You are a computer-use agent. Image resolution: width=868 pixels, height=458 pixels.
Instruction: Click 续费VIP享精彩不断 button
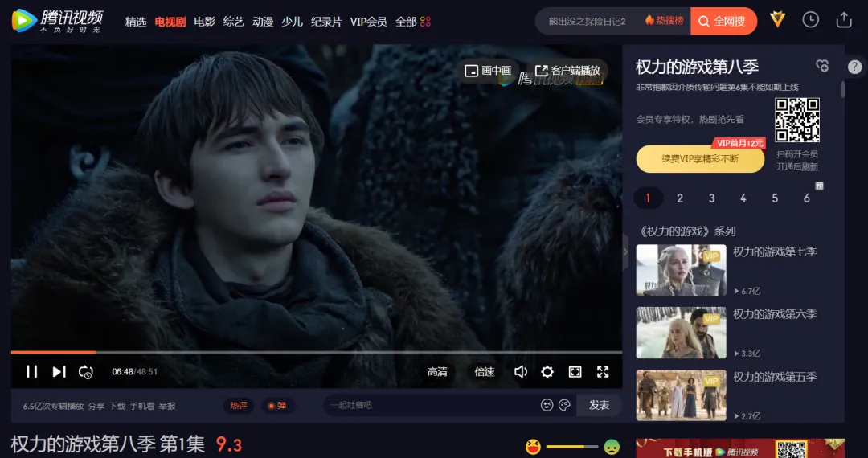(700, 159)
